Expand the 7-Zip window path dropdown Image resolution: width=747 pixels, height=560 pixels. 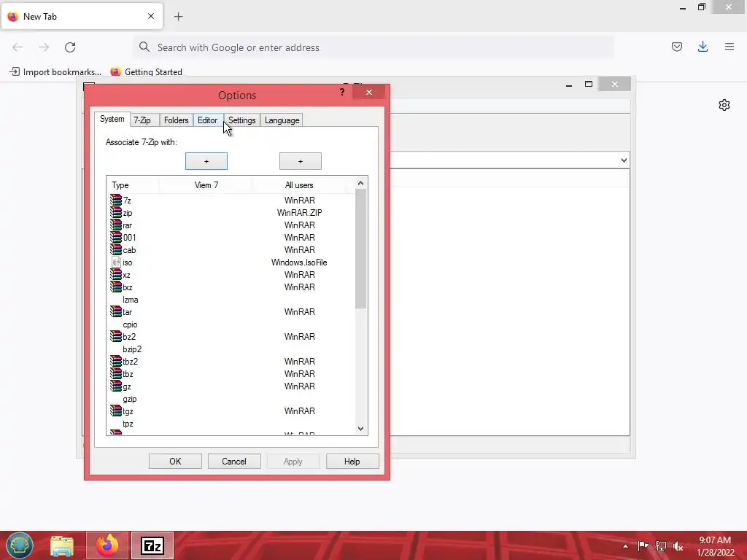[624, 160]
